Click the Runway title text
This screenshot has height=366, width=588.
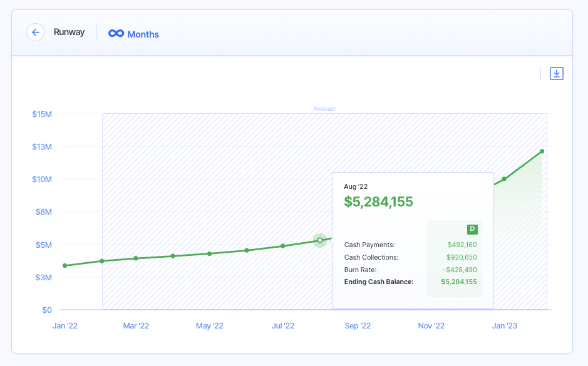(69, 33)
